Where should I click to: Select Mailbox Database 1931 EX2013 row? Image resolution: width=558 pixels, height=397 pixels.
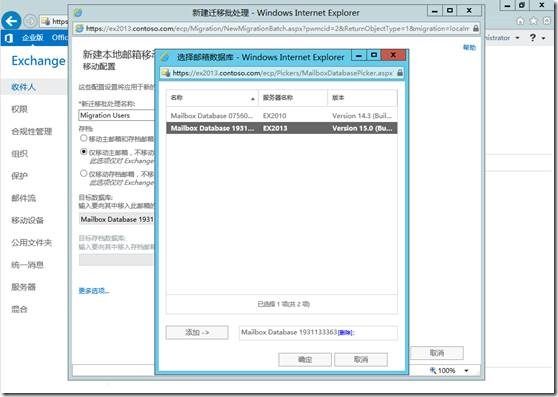(x=281, y=128)
